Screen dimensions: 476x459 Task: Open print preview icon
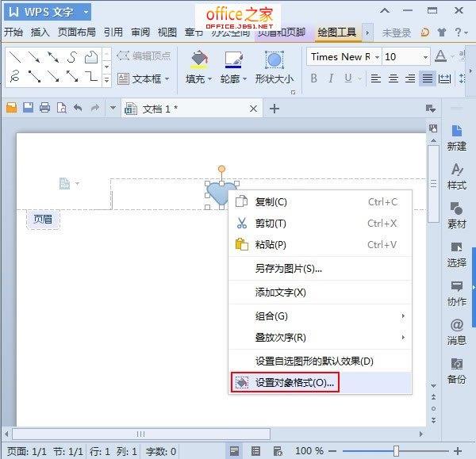click(62, 108)
